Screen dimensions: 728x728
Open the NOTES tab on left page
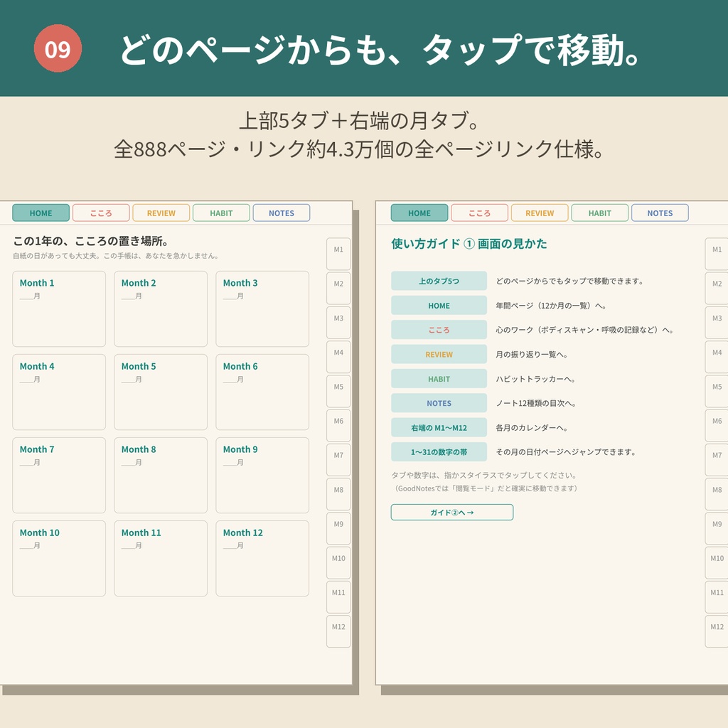tap(282, 213)
